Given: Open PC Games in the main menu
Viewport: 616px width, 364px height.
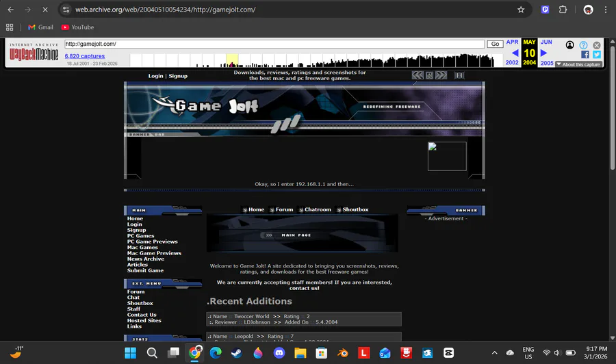Looking at the screenshot, I should (x=140, y=236).
